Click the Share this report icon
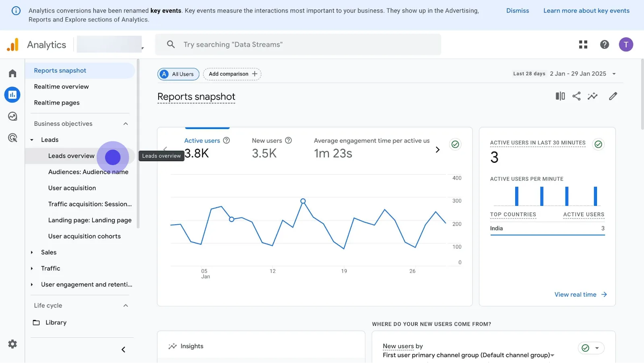The height and width of the screenshot is (363, 644). [576, 96]
